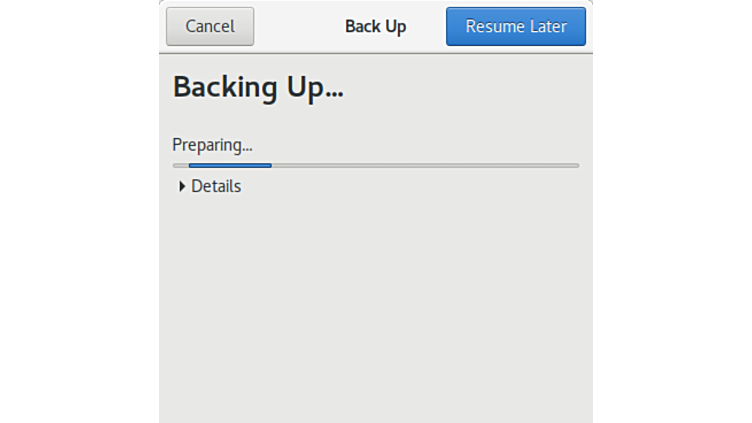Click the unfilled gray progress bar track
The height and width of the screenshot is (423, 752).
[420, 165]
